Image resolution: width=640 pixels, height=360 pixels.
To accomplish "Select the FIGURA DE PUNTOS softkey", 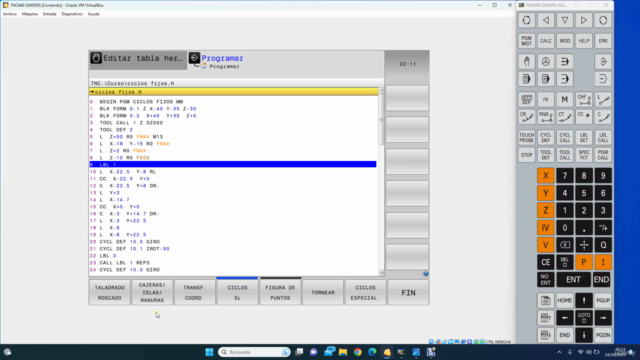I will pos(280,293).
